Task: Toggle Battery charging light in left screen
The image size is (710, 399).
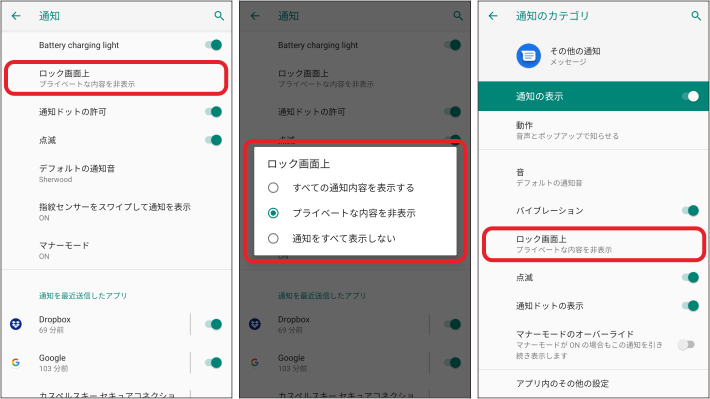Action: click(214, 45)
